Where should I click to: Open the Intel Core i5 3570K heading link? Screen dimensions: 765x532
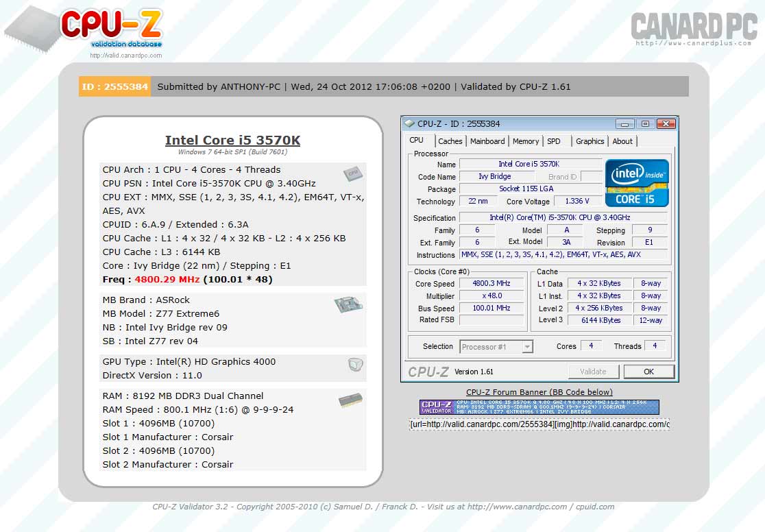click(232, 140)
